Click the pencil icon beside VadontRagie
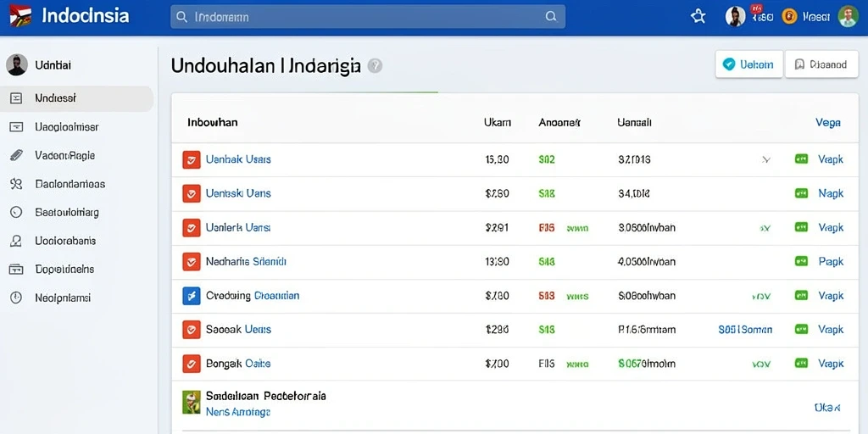This screenshot has width=868, height=434. tap(16, 156)
